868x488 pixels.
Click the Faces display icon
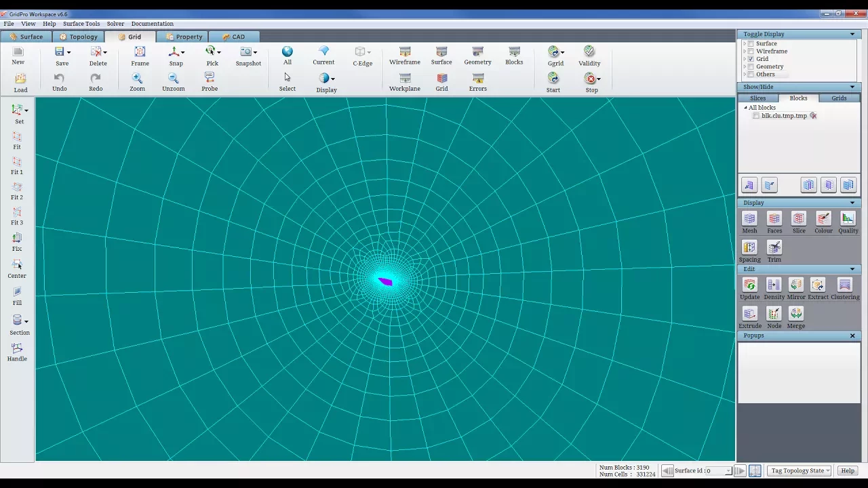point(774,218)
